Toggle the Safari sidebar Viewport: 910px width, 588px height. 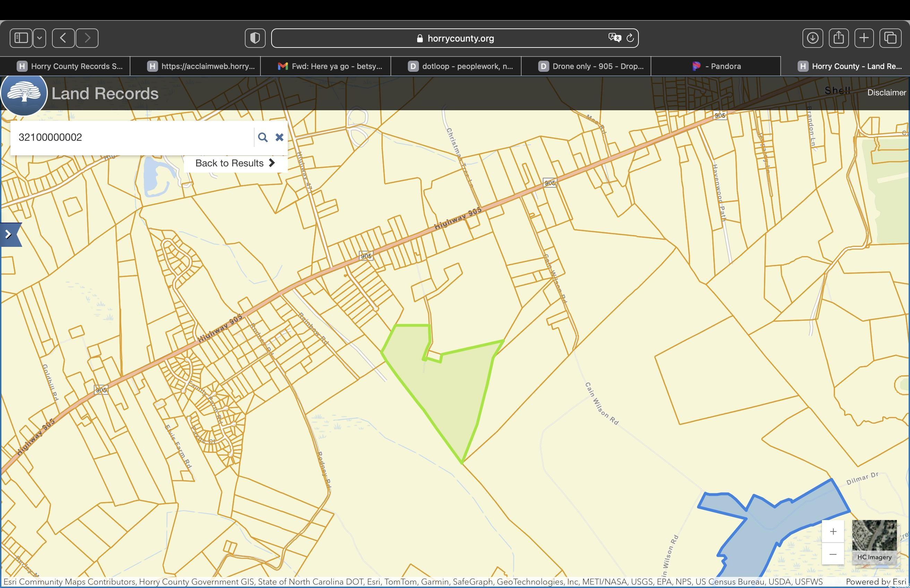click(21, 38)
